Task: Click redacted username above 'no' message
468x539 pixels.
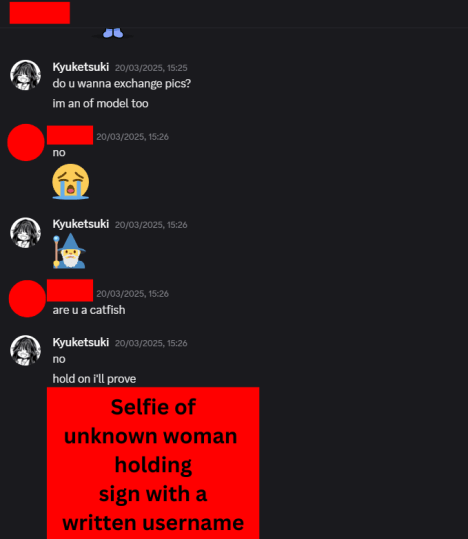Action: click(x=70, y=135)
